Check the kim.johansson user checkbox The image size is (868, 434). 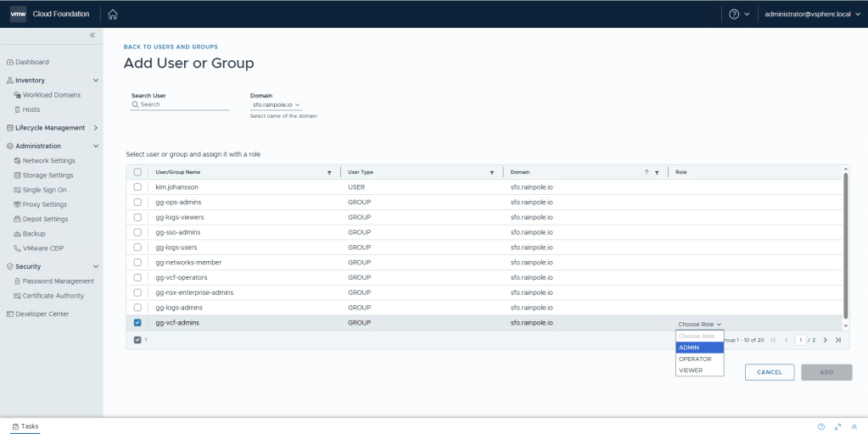pyautogui.click(x=137, y=186)
